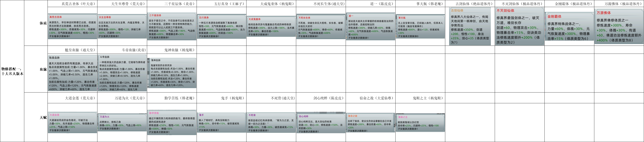644x142 pixels.
Task: Click the 真荒古圣体 tooltip card
Action: [72, 26]
